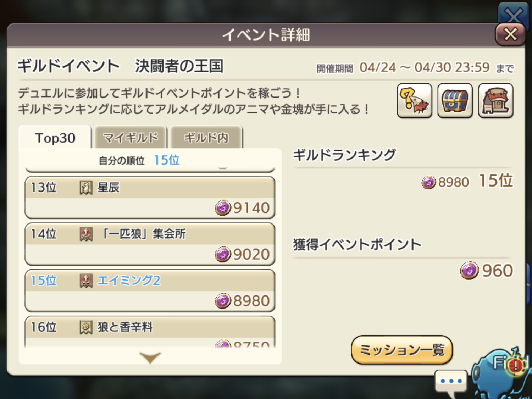Screen dimensions: 532x399
Task: Click the 「一匹狼」集会所 guild emblem icon
Action: 86,234
